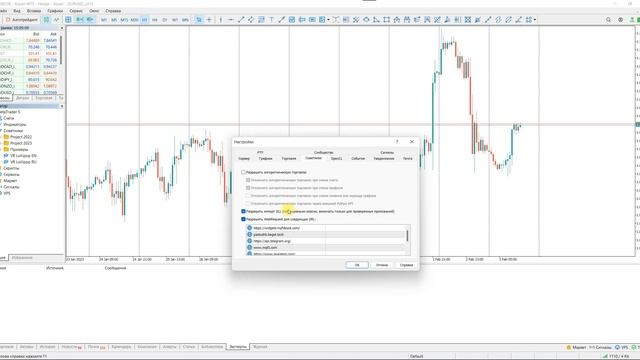
Task: Open the Сообщество tab in settings
Action: pyautogui.click(x=323, y=152)
